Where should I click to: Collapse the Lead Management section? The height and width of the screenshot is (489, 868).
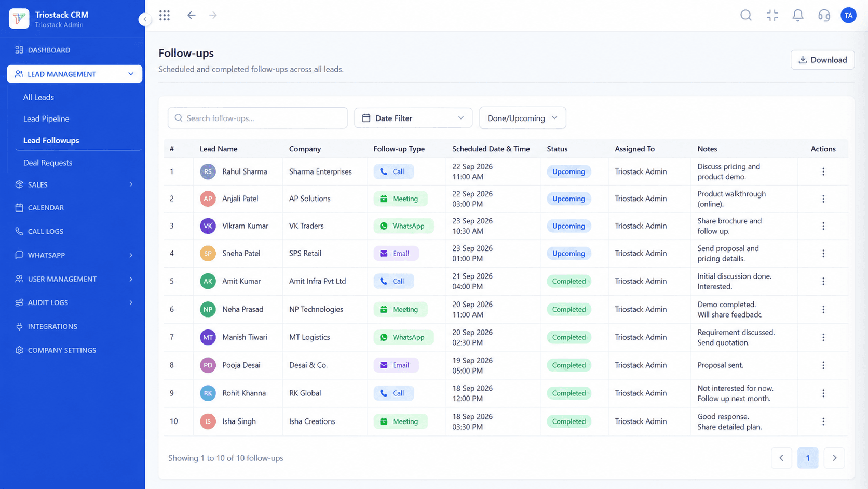click(74, 74)
